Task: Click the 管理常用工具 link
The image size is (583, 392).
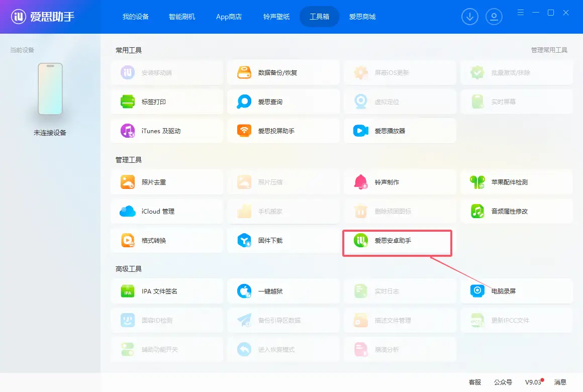Action: point(549,50)
